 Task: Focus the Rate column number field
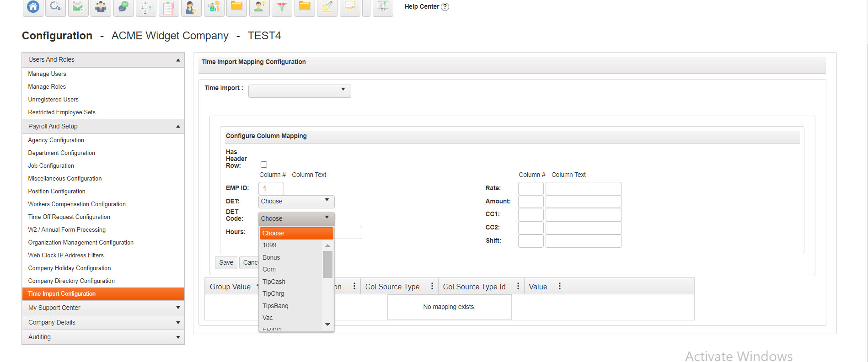click(x=530, y=188)
